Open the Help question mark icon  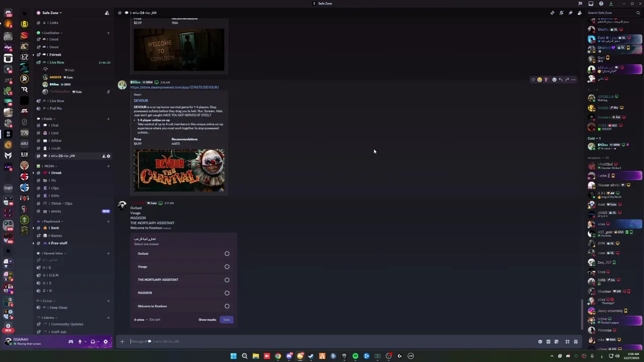pos(601,4)
